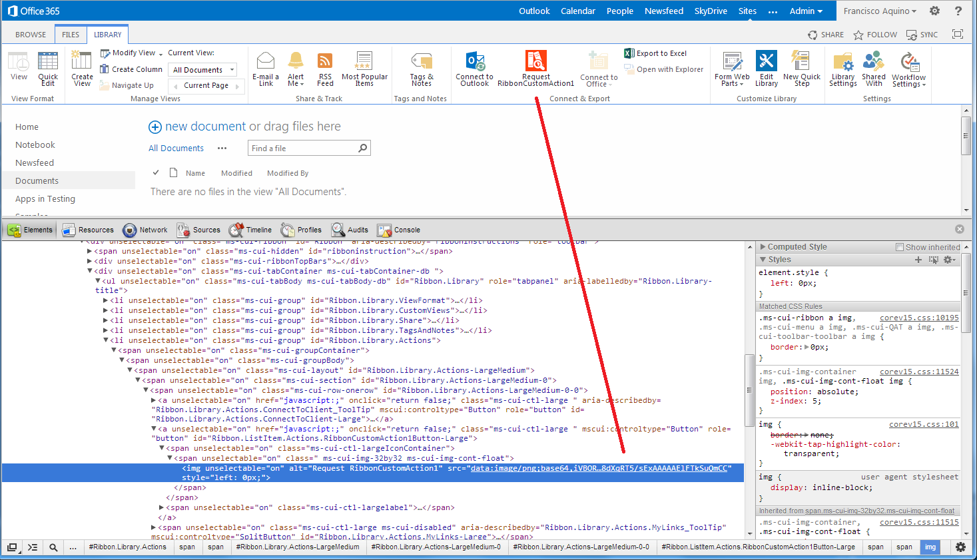Toggle the select all items checkmark
The height and width of the screenshot is (560, 977).
click(x=156, y=172)
